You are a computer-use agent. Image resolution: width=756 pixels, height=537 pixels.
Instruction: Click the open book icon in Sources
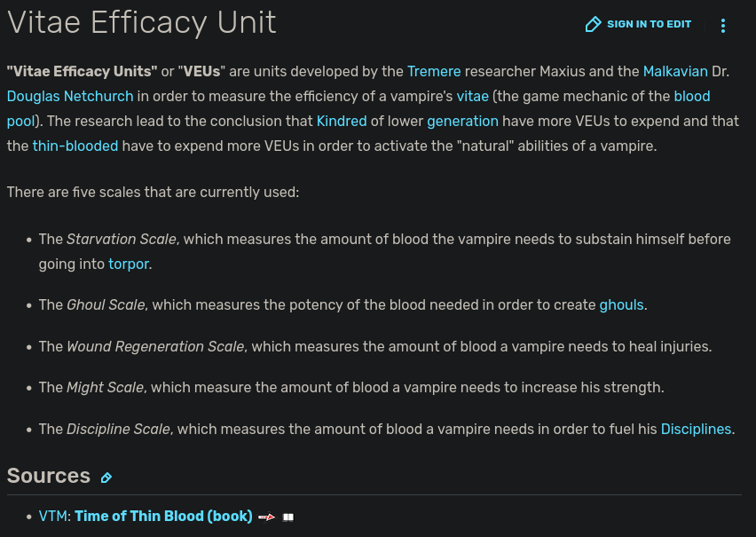(287, 517)
